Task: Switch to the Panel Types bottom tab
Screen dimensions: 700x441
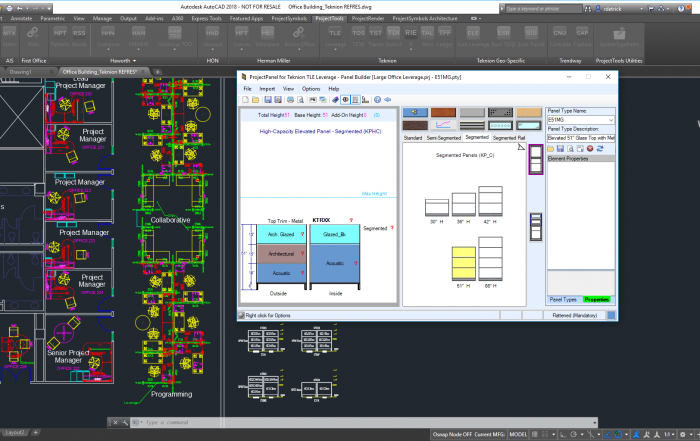Action: coord(563,300)
